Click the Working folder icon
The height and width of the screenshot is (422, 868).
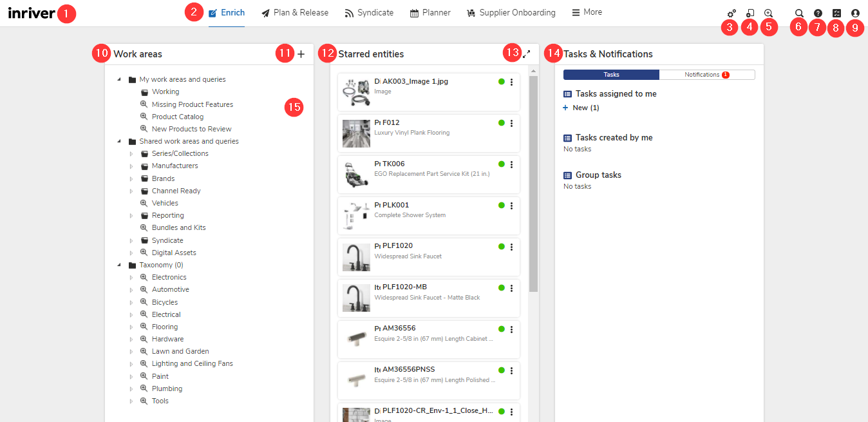click(x=144, y=92)
